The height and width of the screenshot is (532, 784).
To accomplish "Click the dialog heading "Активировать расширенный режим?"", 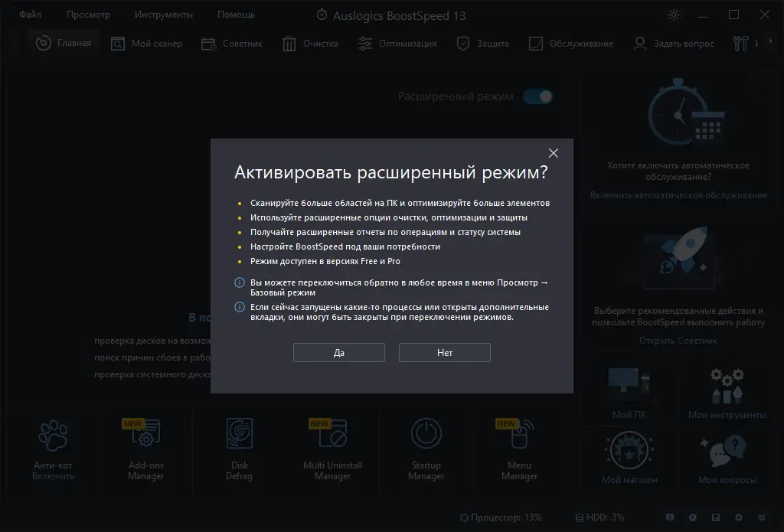I will 391,172.
